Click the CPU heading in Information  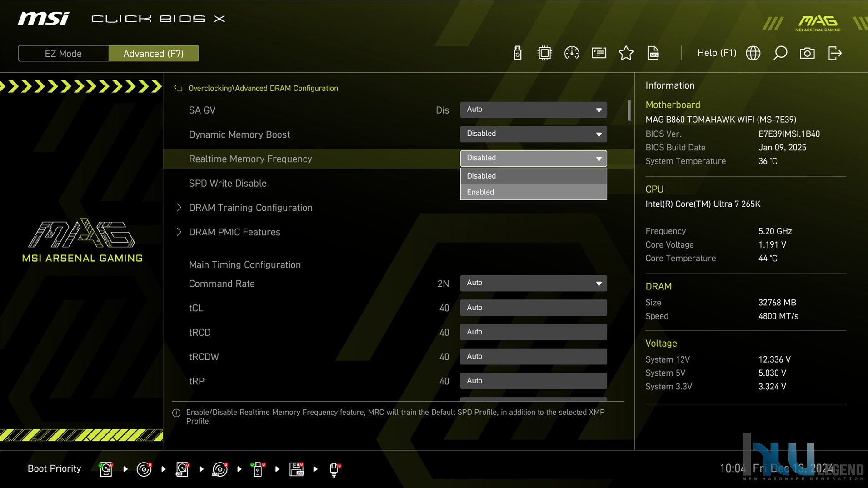click(x=654, y=189)
